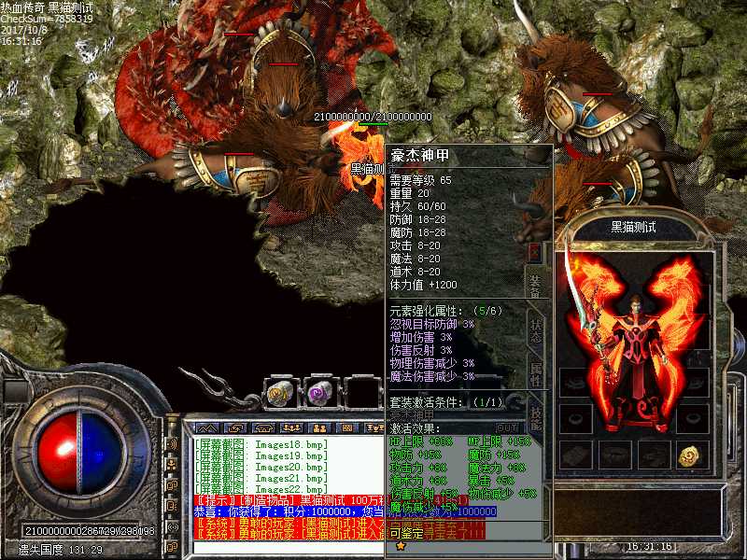747x560 pixels.
Task: Click the 套装激活条件 (1/1) line
Action: coord(446,402)
